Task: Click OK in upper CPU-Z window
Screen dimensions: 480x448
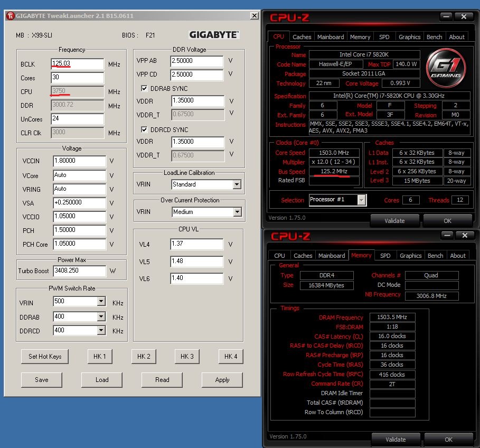Action: (448, 221)
